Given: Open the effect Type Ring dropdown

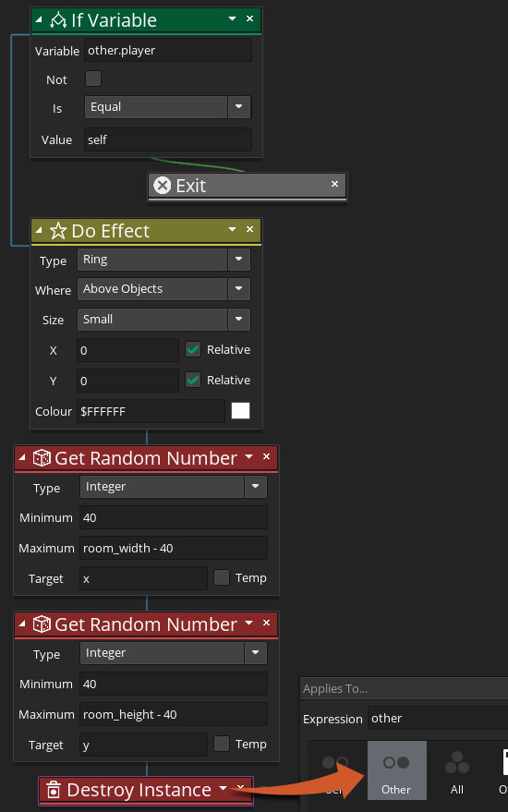Looking at the screenshot, I should 238,260.
